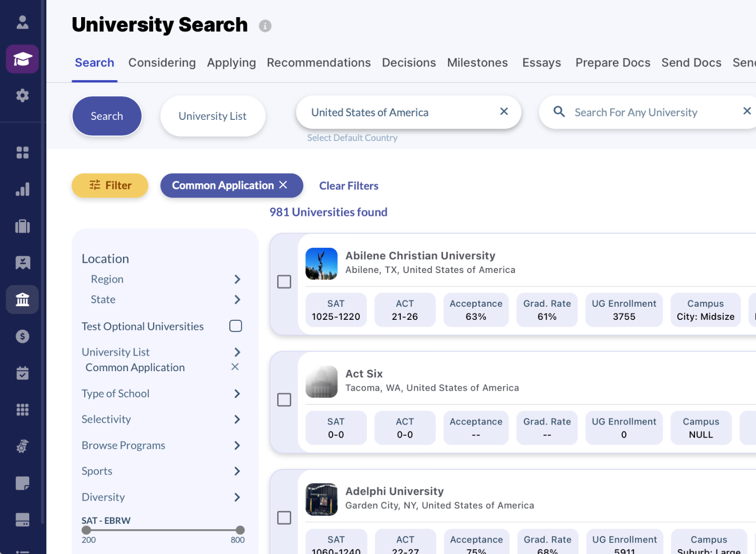Viewport: 756px width, 554px height.
Task: Open the Essays tab
Action: point(541,63)
